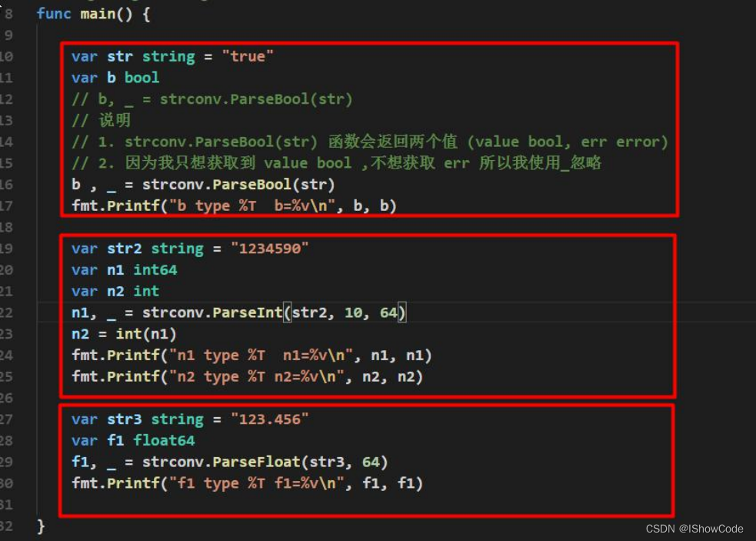Click the Printf statement printing f1 type
Screen dimensions: 756x541
[x=247, y=483]
